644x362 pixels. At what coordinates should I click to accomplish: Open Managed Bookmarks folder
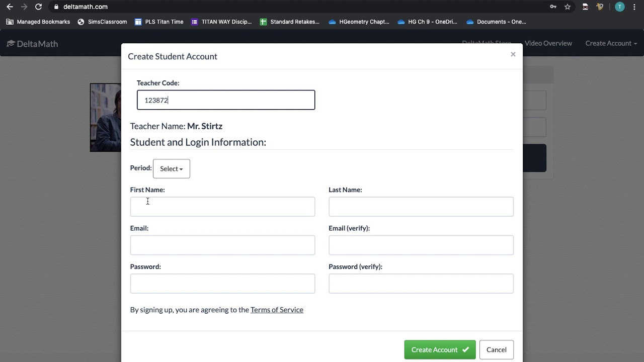pos(38,22)
